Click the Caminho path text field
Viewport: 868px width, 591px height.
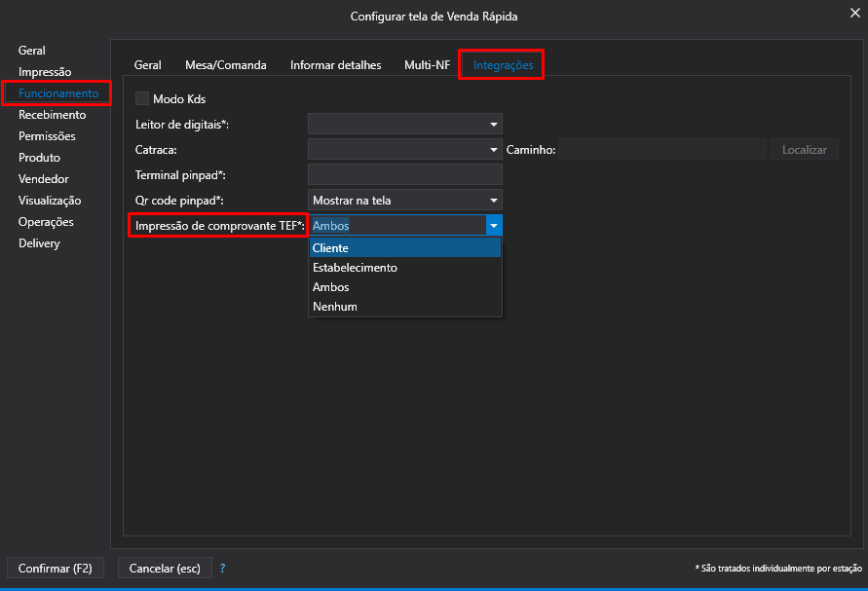[x=661, y=150]
